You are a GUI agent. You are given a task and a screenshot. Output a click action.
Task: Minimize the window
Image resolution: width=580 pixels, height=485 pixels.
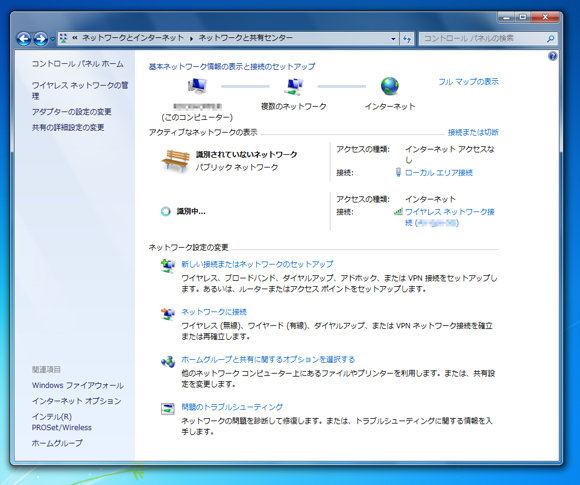(x=506, y=17)
